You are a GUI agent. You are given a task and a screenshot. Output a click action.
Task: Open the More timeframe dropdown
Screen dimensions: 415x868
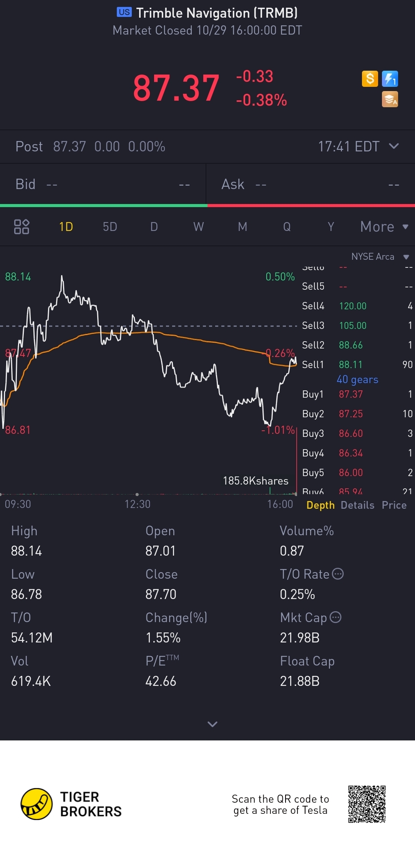(384, 227)
